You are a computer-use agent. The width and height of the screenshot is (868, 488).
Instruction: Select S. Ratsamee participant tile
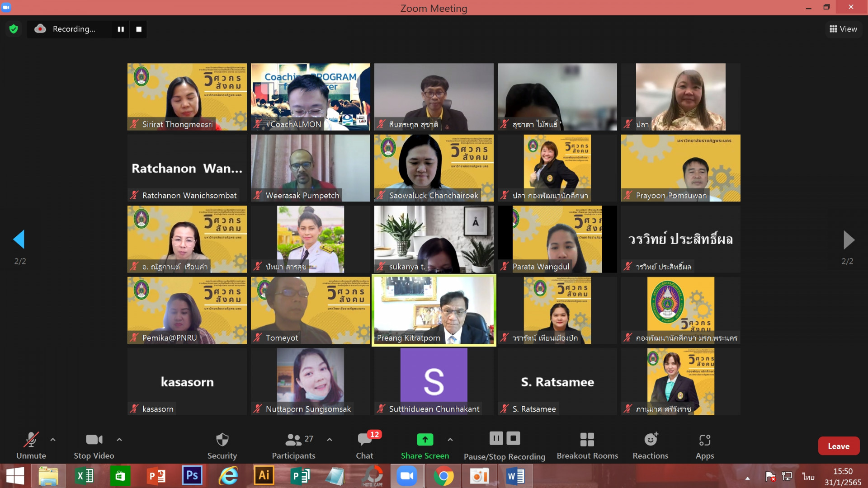[557, 381]
